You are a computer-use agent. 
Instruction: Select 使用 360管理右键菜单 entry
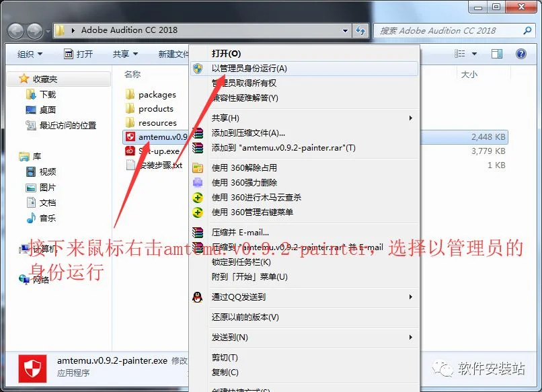(x=304, y=212)
